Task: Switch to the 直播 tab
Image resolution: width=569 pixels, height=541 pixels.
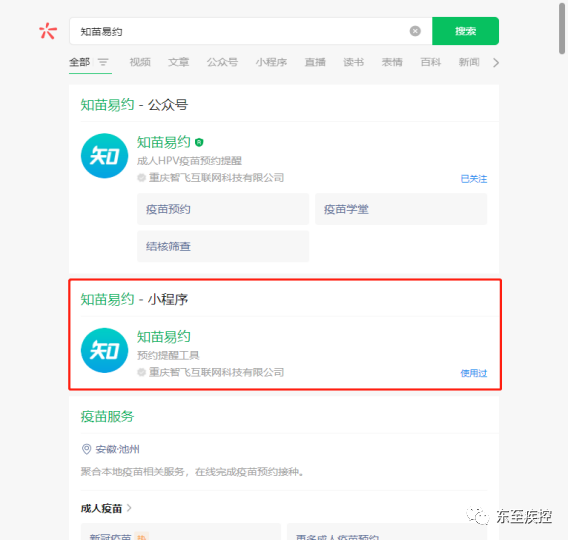Action: point(315,62)
